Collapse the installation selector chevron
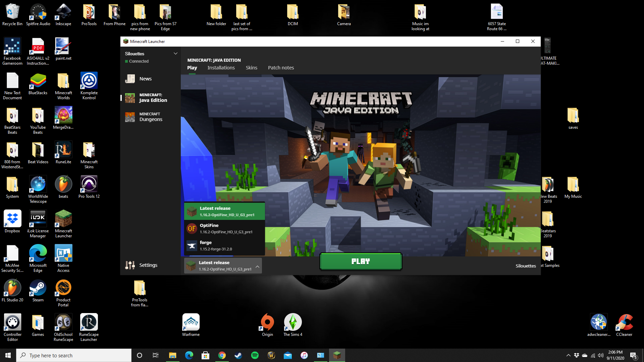This screenshot has height=362, width=644. coord(257,266)
